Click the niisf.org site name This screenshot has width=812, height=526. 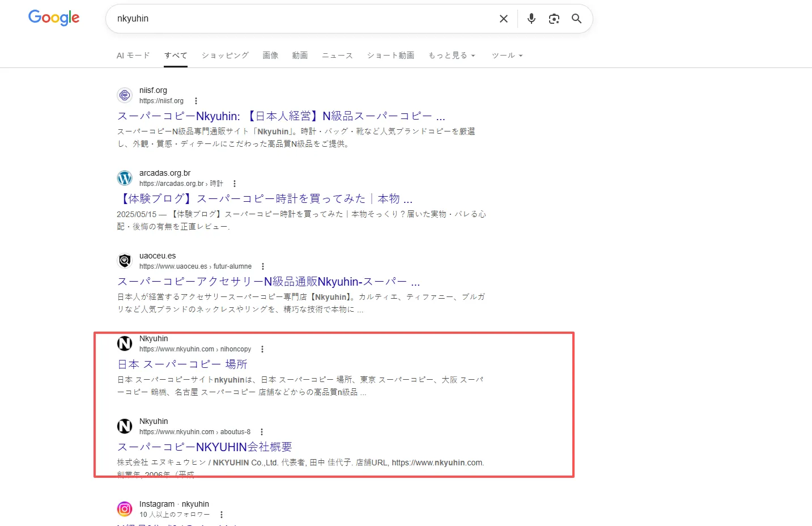pyautogui.click(x=153, y=90)
